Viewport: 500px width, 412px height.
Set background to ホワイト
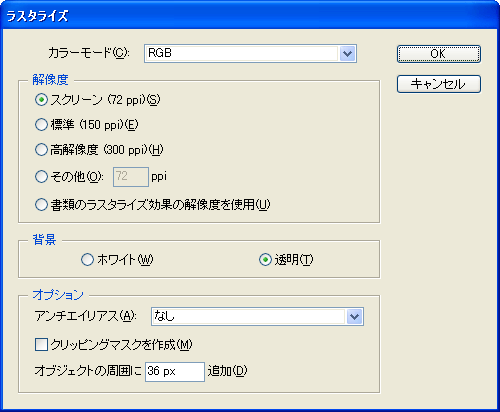[87, 260]
